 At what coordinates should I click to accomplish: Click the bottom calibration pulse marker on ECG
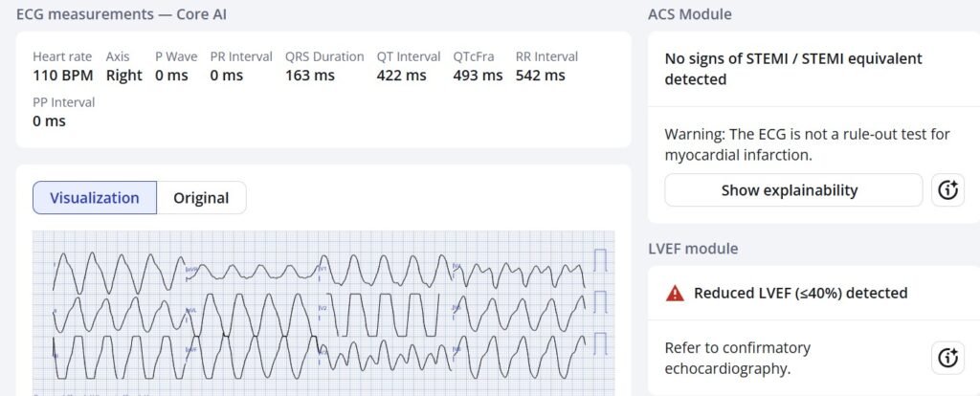click(x=601, y=342)
